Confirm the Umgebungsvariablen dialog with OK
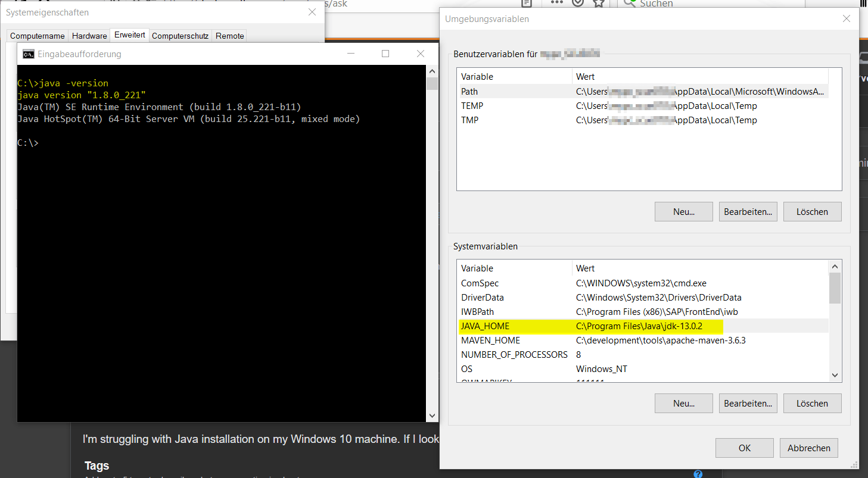 745,448
